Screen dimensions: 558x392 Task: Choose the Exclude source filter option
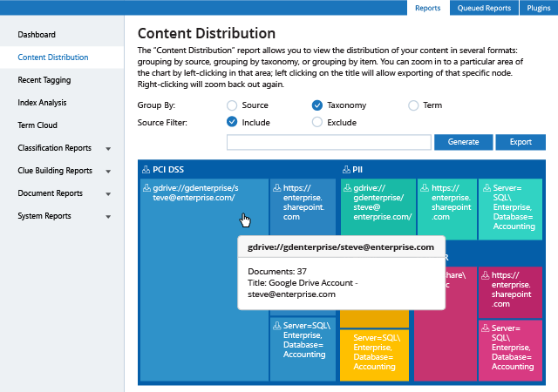point(317,122)
